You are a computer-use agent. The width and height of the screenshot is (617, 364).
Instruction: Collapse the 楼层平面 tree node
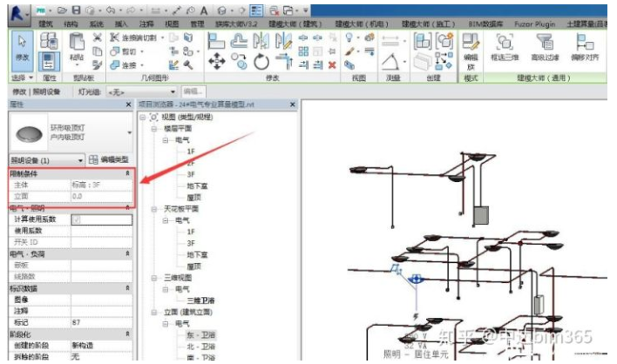pyautogui.click(x=154, y=129)
